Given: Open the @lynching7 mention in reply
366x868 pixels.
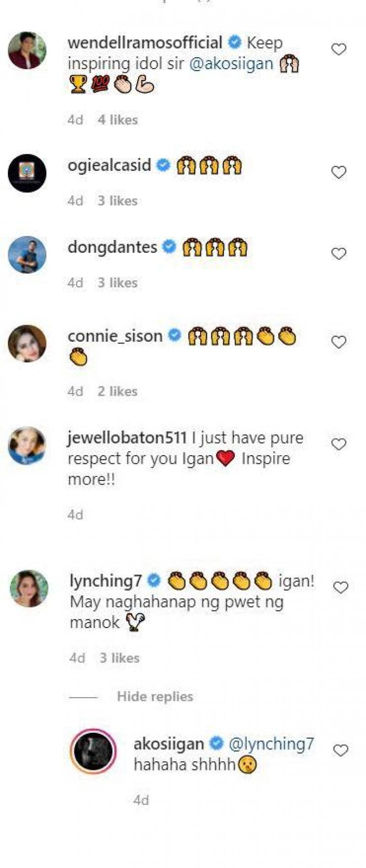Looking at the screenshot, I should pos(271,744).
